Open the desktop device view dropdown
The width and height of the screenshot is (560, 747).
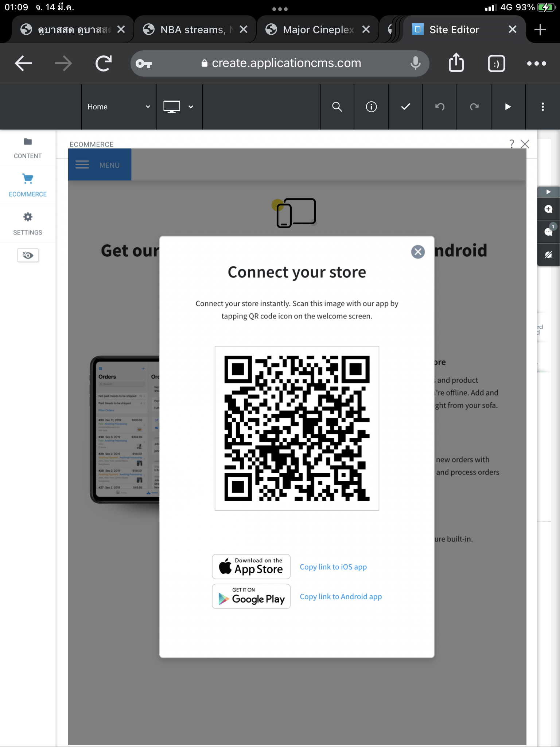179,107
